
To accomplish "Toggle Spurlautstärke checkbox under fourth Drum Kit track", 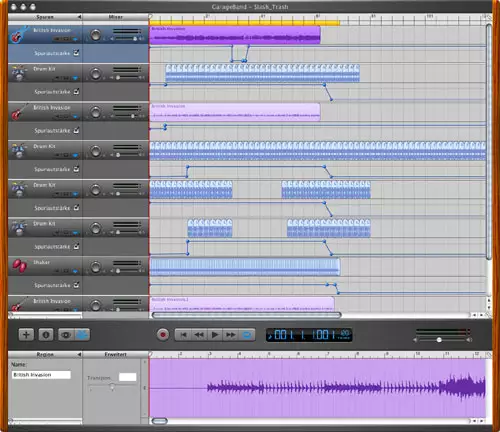I will tap(76, 246).
